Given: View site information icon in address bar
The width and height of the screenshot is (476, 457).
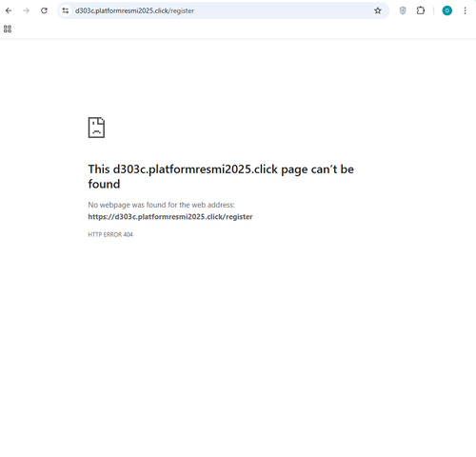Looking at the screenshot, I should pos(66,10).
